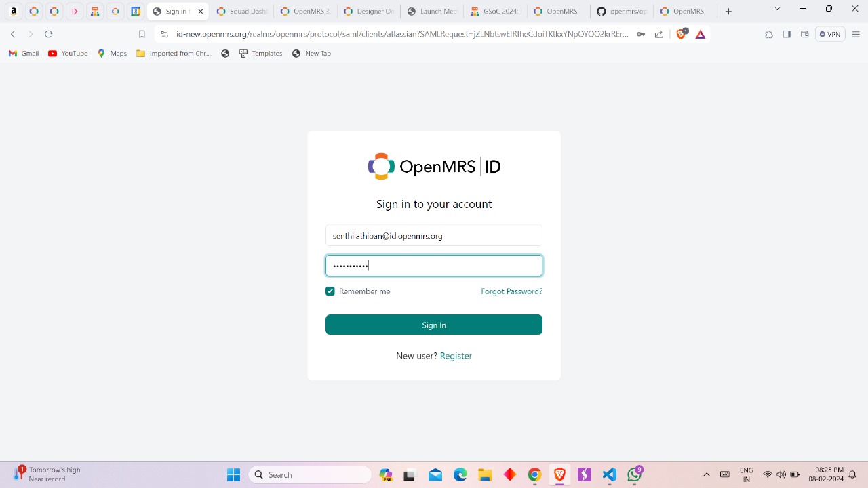This screenshot has height=488, width=868.
Task: Open WhatsApp from the taskbar
Action: [635, 475]
